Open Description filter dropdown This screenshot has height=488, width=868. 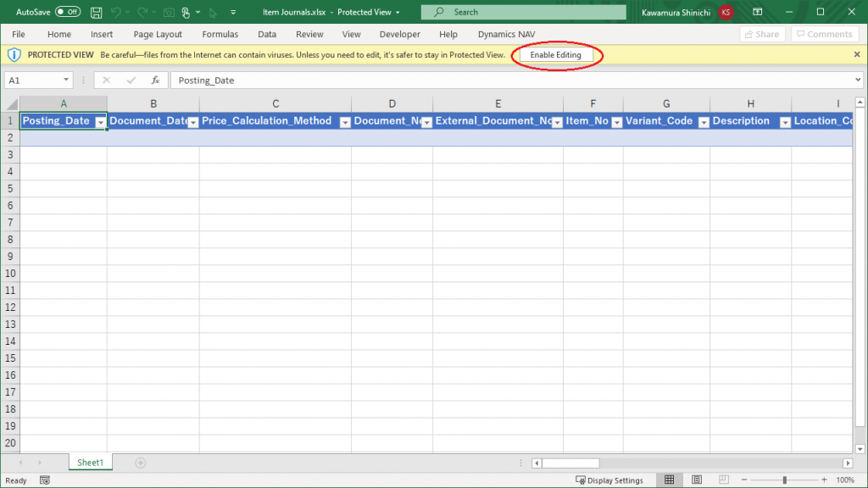785,122
